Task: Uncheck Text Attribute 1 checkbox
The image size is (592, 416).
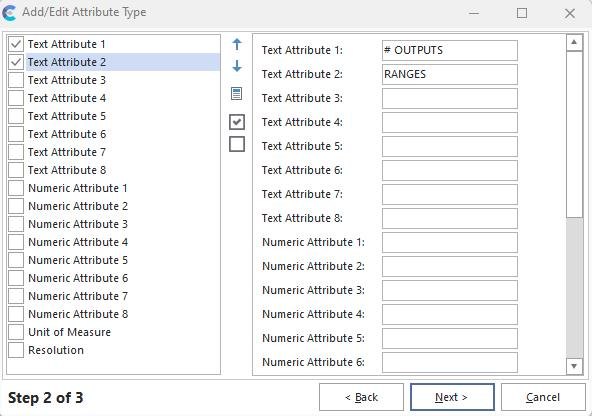Action: tap(16, 44)
